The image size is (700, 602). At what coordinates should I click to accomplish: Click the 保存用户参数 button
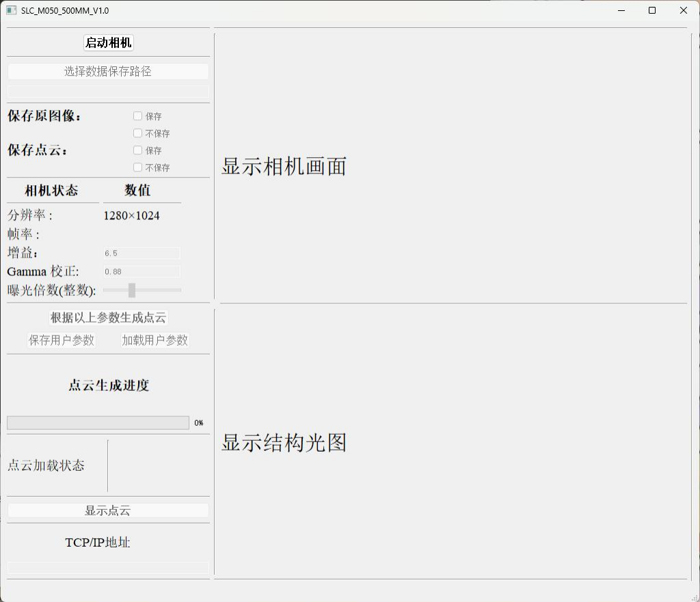[62, 340]
